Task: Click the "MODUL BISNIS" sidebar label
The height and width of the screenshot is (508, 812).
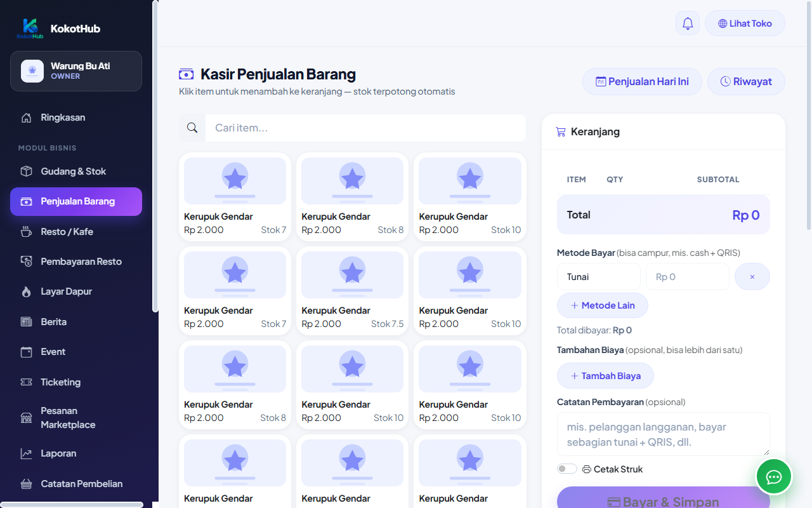Action: (48, 148)
